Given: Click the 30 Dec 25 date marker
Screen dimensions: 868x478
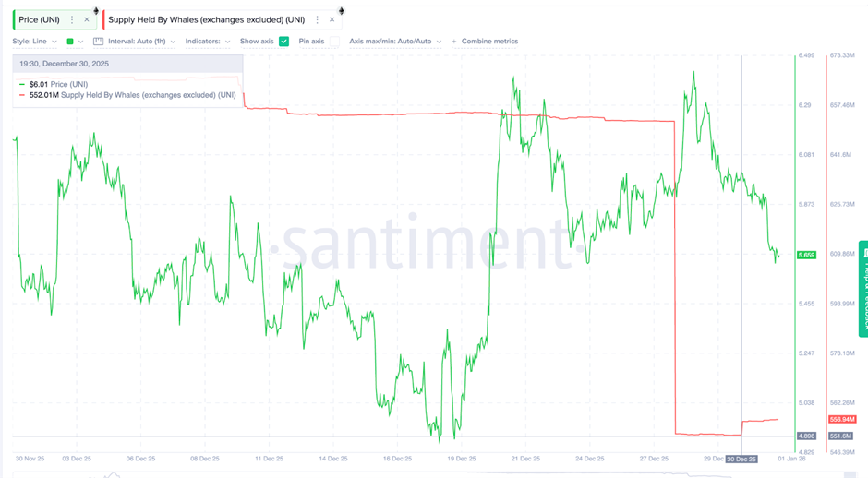Looking at the screenshot, I should pos(741,459).
